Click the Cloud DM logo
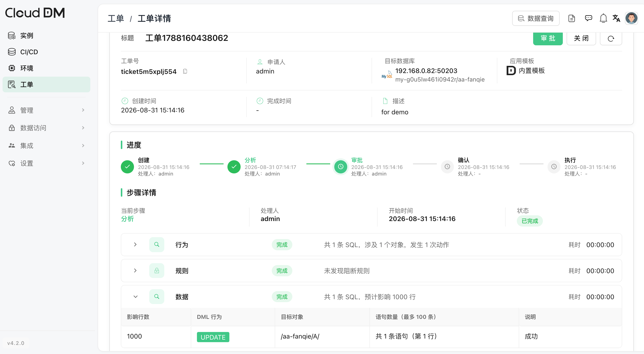This screenshot has height=354, width=644. click(x=35, y=13)
